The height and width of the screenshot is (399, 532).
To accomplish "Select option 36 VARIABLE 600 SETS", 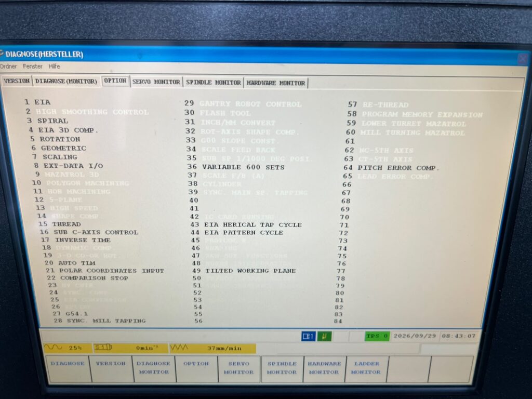I will click(236, 167).
